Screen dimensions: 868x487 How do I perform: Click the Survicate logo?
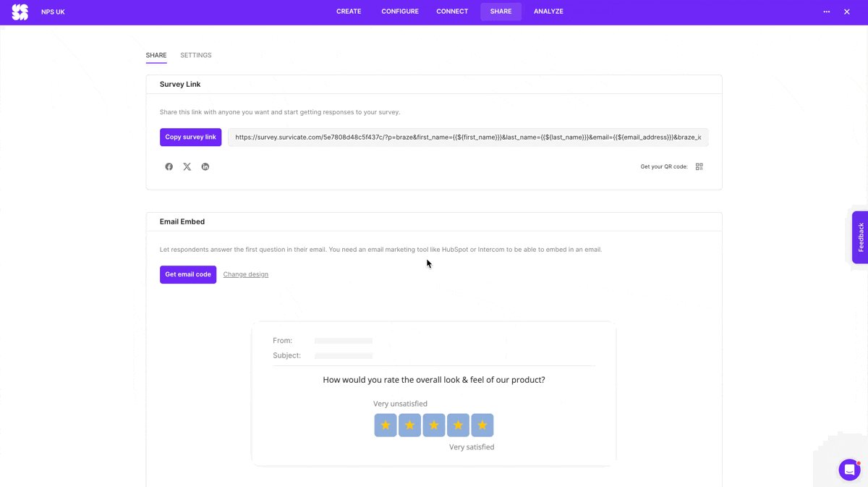click(x=20, y=11)
